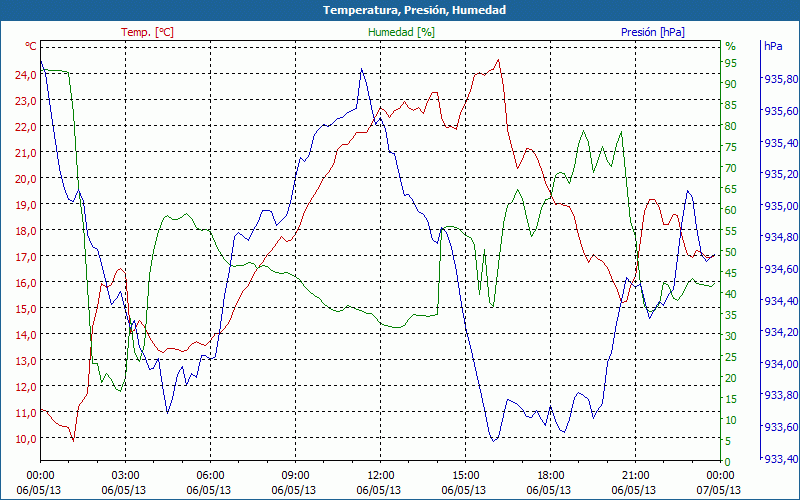The image size is (800, 500).
Task: Click the '%' unit label on humidity axis
Action: point(731,46)
